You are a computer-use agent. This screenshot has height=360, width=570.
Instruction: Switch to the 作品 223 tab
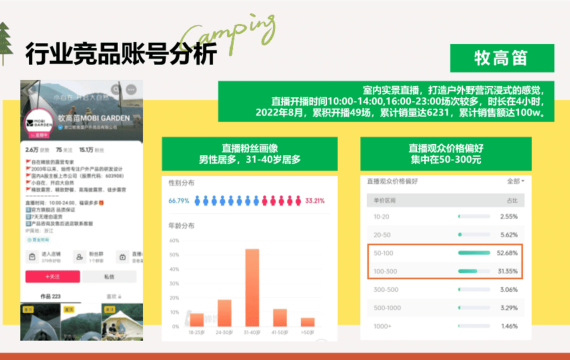tap(51, 296)
